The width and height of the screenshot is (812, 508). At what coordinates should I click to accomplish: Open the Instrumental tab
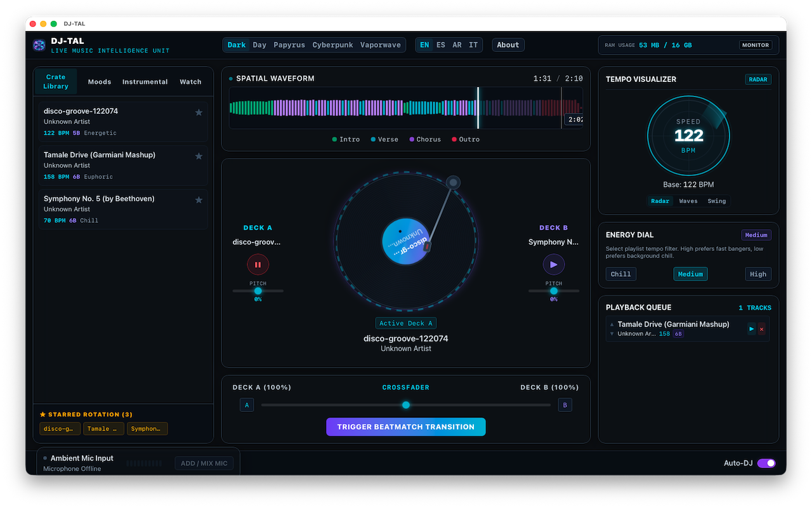tap(145, 81)
